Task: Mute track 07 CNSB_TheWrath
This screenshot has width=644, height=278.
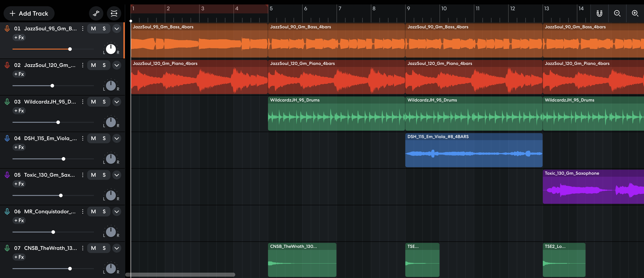Action: tap(93, 248)
